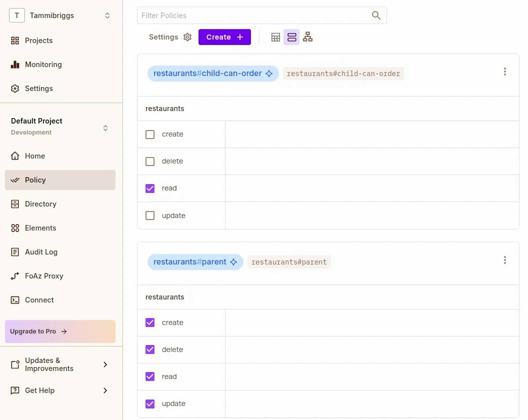
Task: Enable delete for restaurants#child-can-order
Action: tap(150, 161)
